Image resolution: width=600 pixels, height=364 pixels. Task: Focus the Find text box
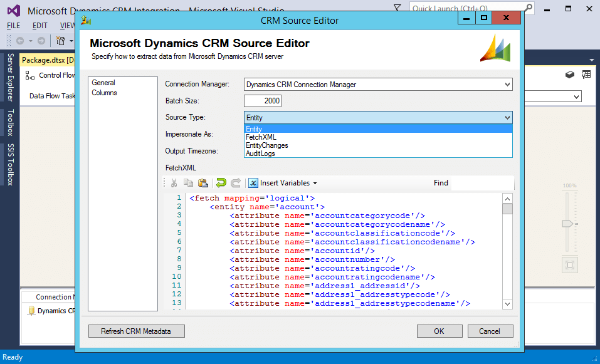click(483, 183)
